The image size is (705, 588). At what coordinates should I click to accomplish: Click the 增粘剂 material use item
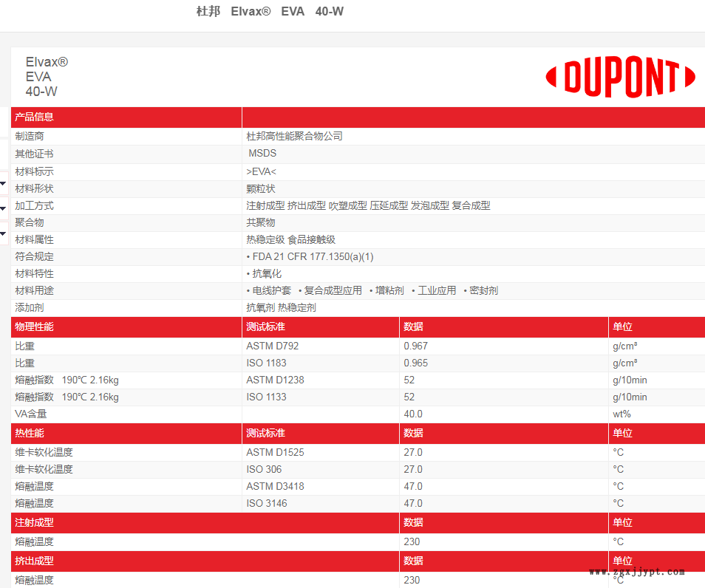click(x=389, y=291)
